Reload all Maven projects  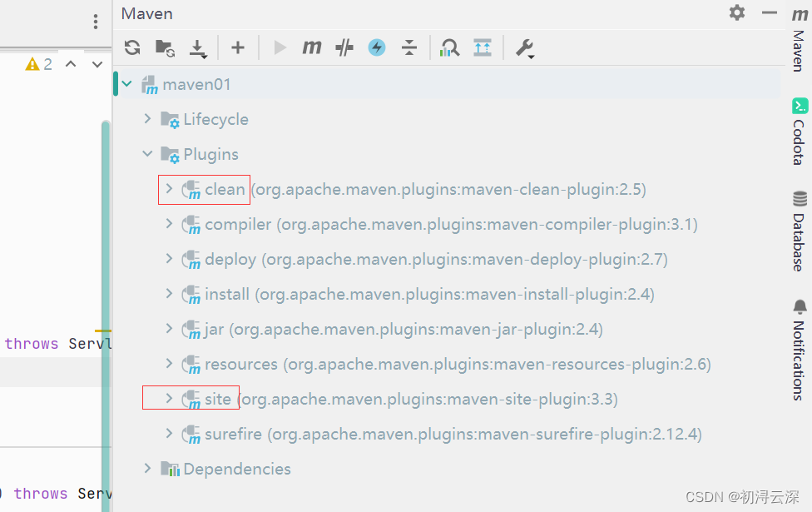tap(132, 47)
